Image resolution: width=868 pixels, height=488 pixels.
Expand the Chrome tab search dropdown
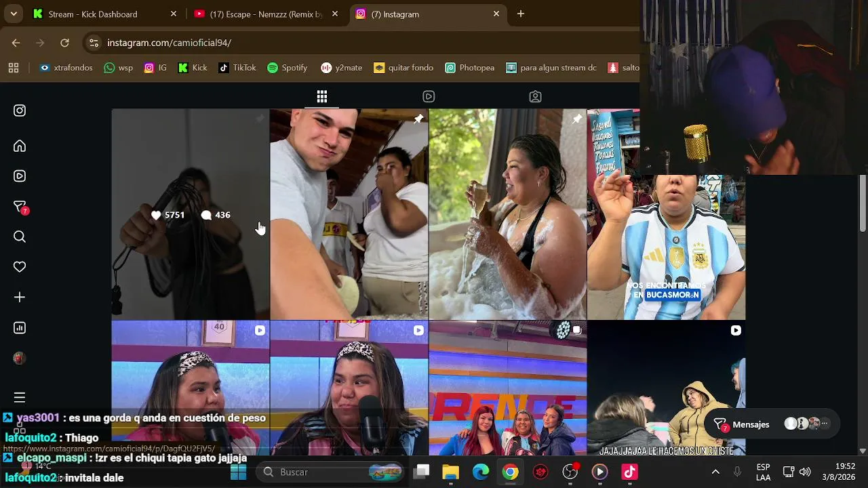click(x=14, y=14)
